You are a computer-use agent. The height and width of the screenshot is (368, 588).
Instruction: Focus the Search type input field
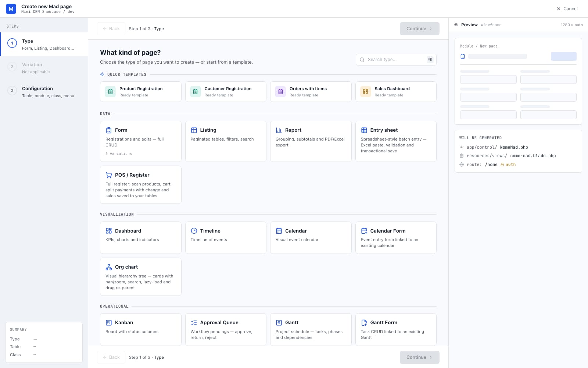396,60
